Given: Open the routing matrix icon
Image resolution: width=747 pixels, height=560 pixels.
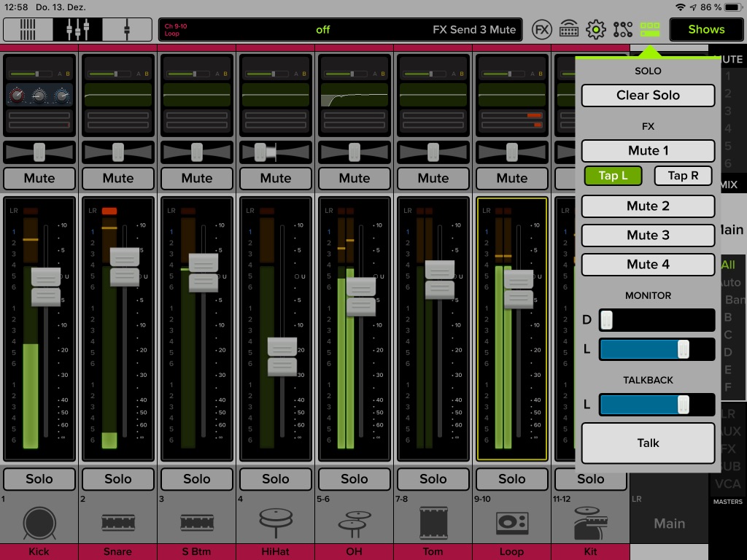Looking at the screenshot, I should [x=624, y=29].
